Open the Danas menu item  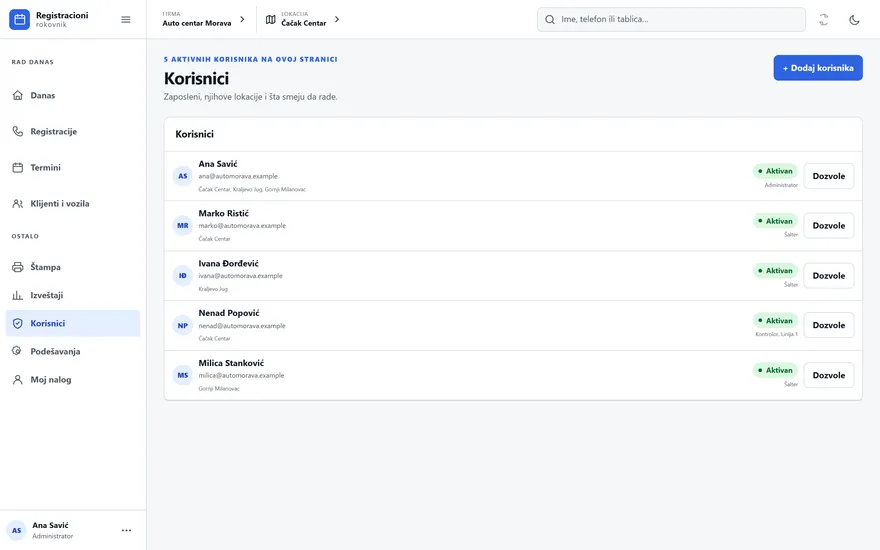(x=73, y=95)
